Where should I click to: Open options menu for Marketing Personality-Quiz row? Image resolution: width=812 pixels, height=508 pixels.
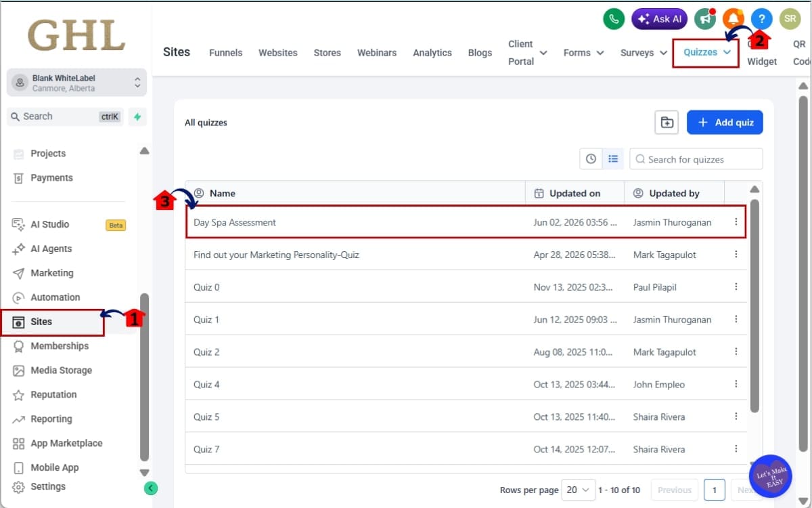pyautogui.click(x=736, y=255)
